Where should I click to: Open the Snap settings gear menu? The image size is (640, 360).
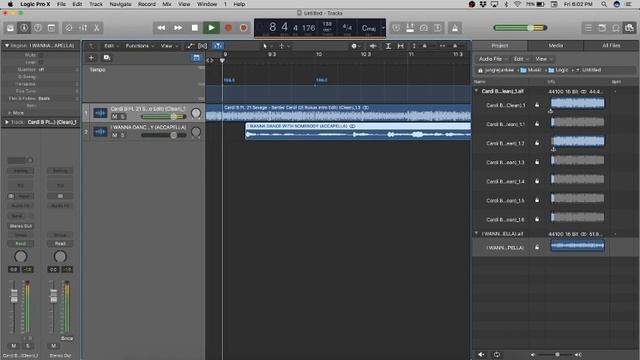[355, 46]
